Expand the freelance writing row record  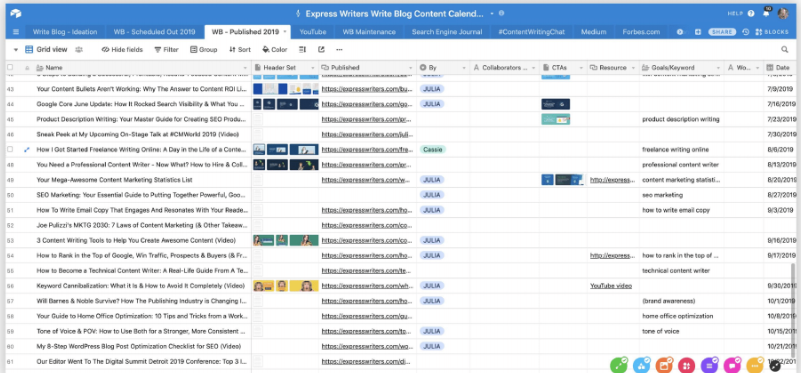coord(27,150)
